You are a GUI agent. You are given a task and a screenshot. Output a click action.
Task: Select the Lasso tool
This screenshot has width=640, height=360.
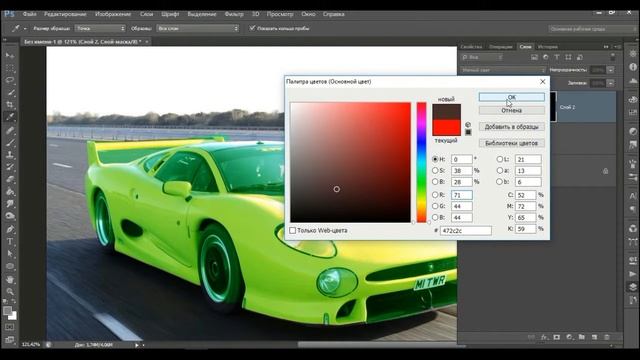10,80
